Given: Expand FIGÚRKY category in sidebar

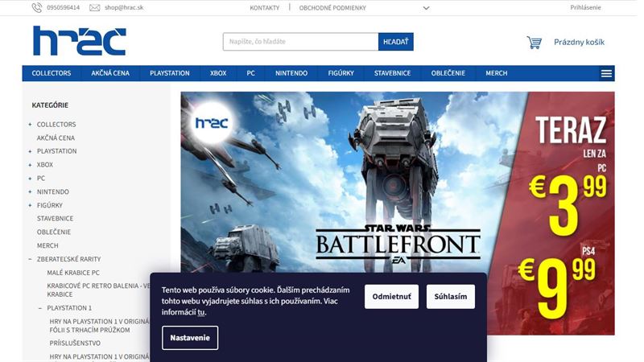Looking at the screenshot, I should pyautogui.click(x=30, y=205).
